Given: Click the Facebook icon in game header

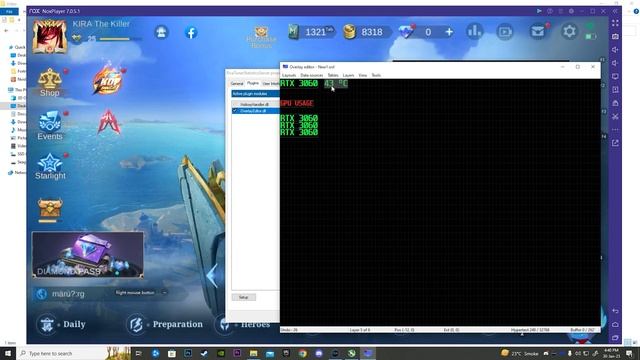Looking at the screenshot, I should tap(191, 32).
